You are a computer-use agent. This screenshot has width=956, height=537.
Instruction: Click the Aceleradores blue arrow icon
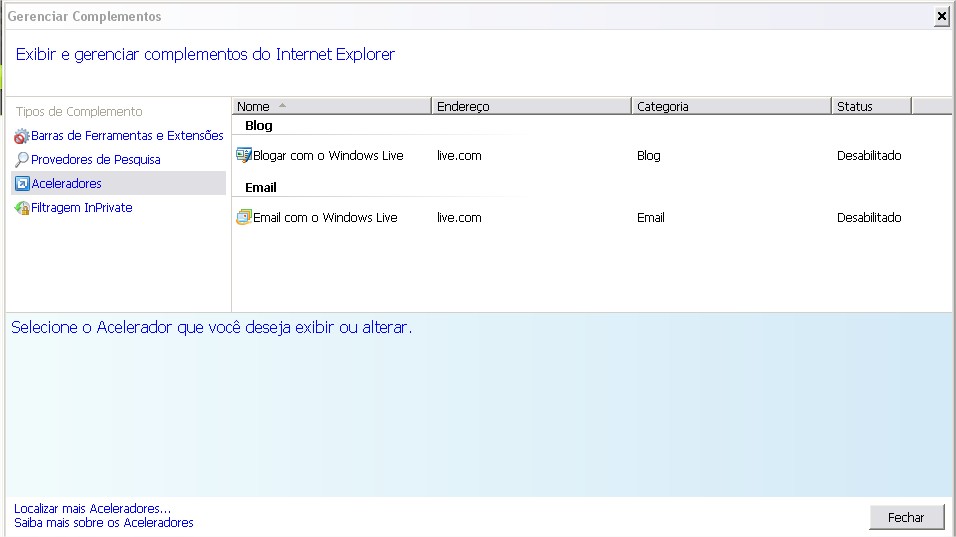pyautogui.click(x=22, y=183)
